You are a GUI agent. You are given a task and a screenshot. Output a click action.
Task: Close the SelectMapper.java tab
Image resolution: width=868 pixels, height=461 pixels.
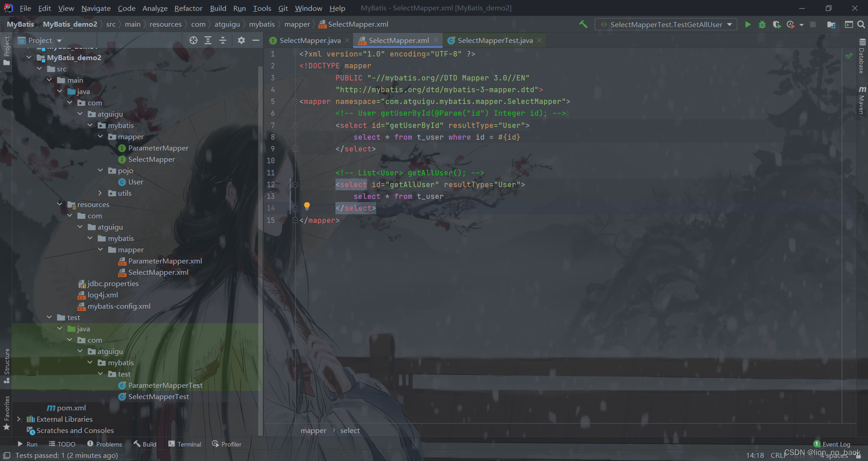347,40
